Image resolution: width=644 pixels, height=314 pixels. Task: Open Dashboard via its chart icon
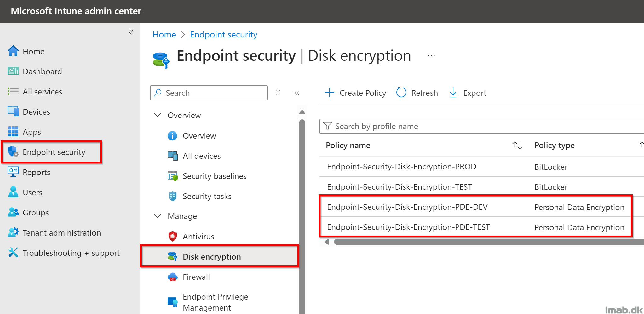point(13,71)
